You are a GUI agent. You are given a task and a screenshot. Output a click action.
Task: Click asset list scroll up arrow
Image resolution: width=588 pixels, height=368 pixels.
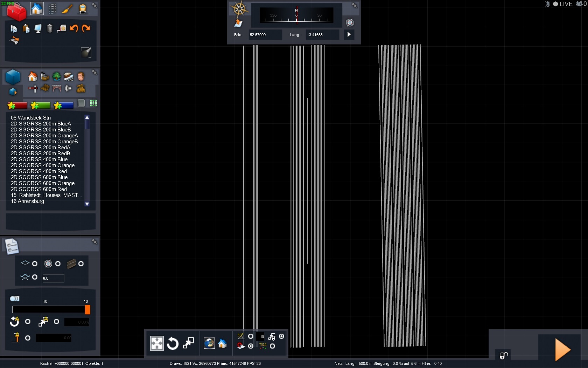(87, 117)
